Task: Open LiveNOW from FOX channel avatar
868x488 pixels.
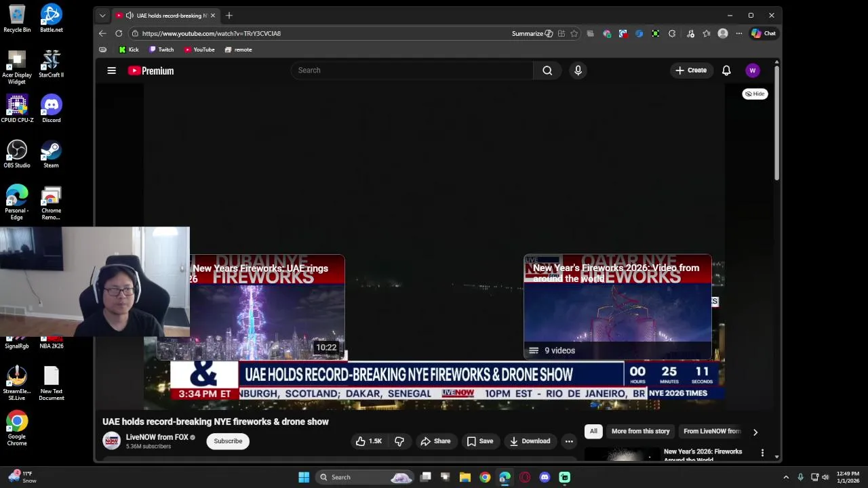Action: tap(111, 441)
